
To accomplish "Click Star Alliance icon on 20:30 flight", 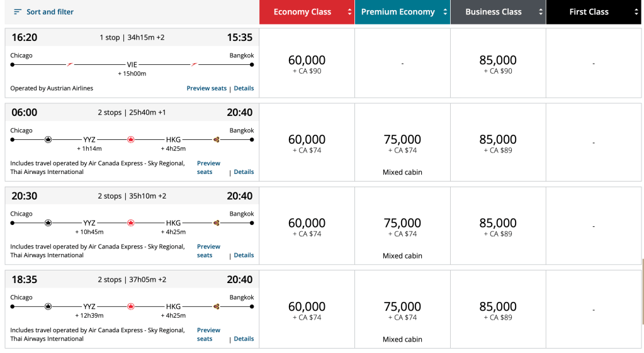I will (x=48, y=223).
